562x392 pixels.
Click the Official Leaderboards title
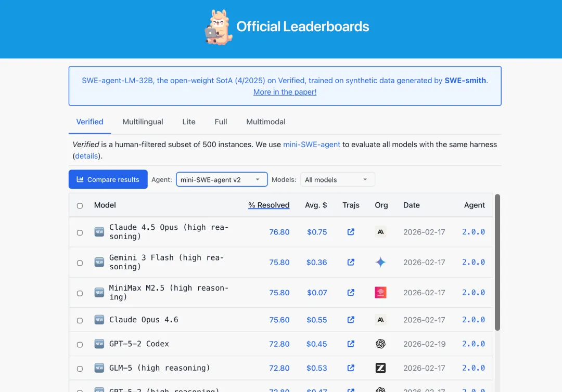click(x=302, y=27)
